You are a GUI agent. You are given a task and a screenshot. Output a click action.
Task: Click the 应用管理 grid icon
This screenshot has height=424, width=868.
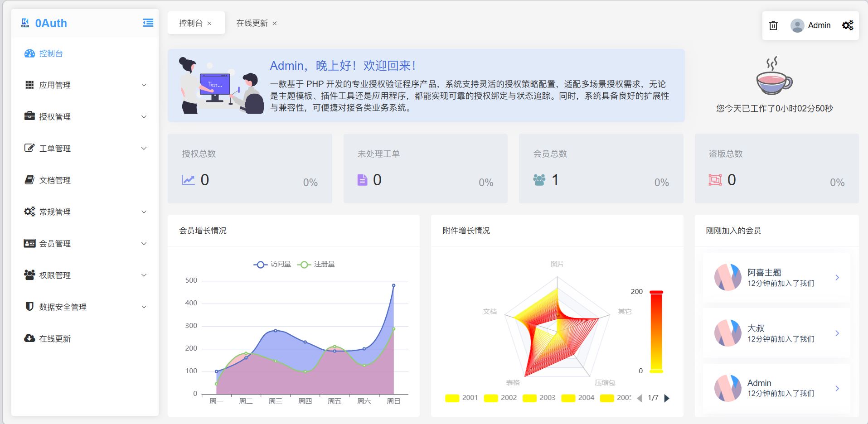click(29, 85)
